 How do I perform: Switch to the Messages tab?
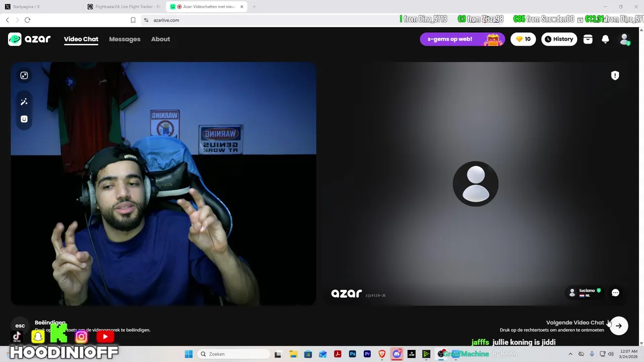125,39
